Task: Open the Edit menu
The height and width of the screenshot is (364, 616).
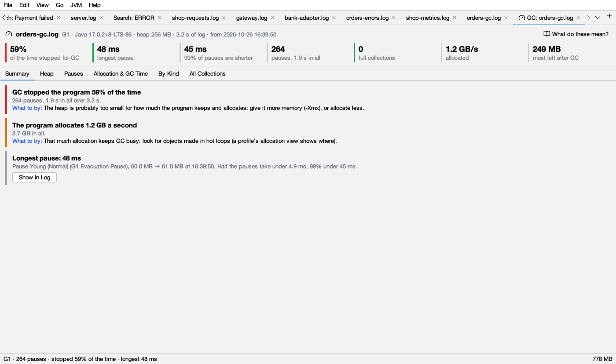Action: (25, 5)
